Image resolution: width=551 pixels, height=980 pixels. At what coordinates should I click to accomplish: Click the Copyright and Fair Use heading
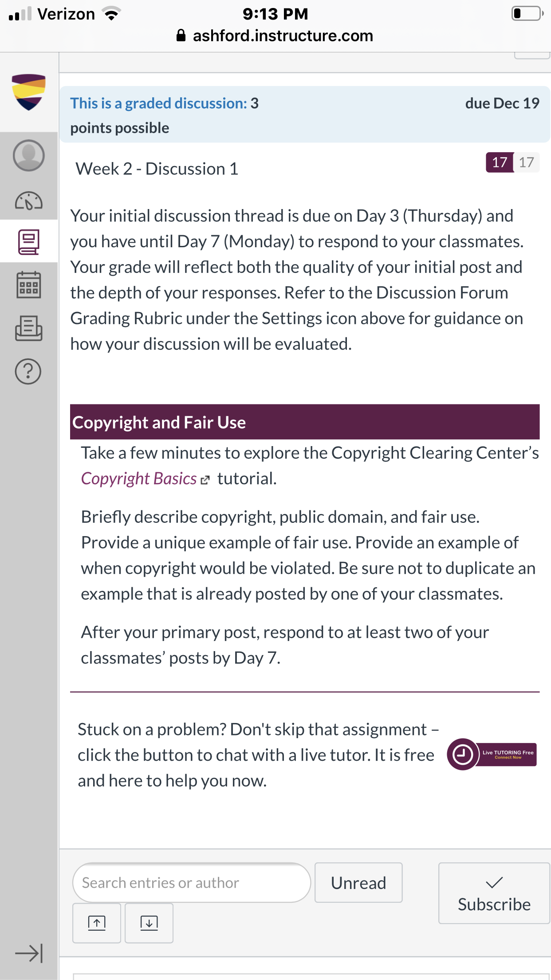click(159, 422)
